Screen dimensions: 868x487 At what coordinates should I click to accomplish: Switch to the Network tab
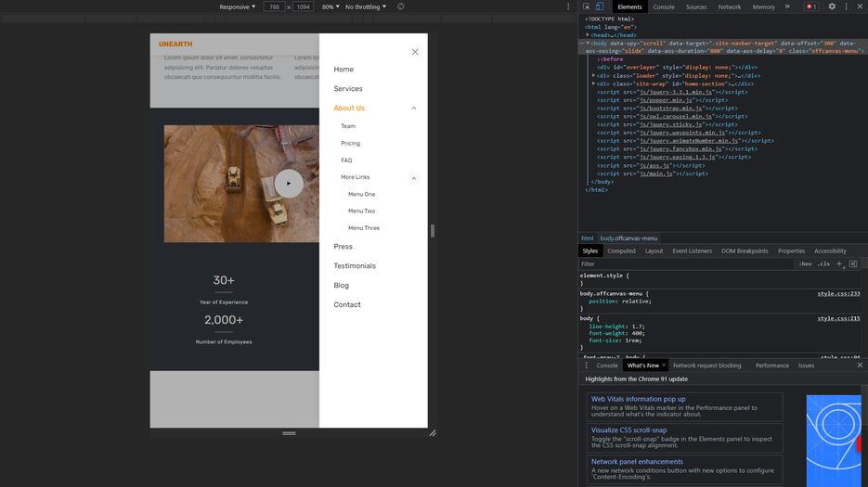click(x=729, y=7)
